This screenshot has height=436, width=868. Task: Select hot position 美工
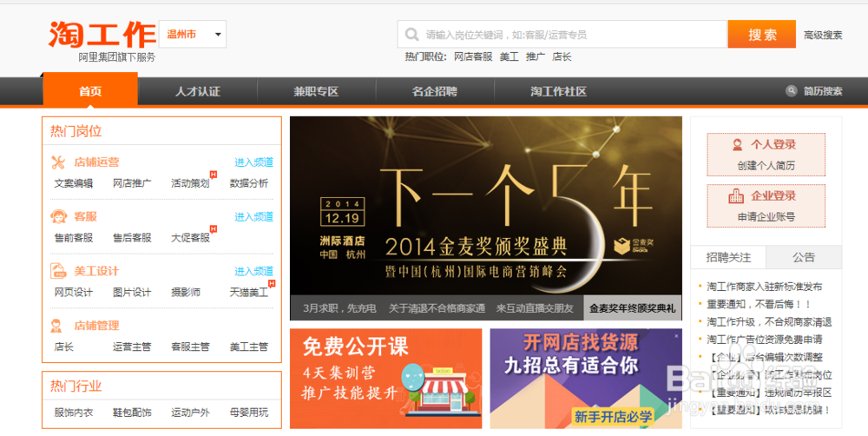pyautogui.click(x=509, y=56)
